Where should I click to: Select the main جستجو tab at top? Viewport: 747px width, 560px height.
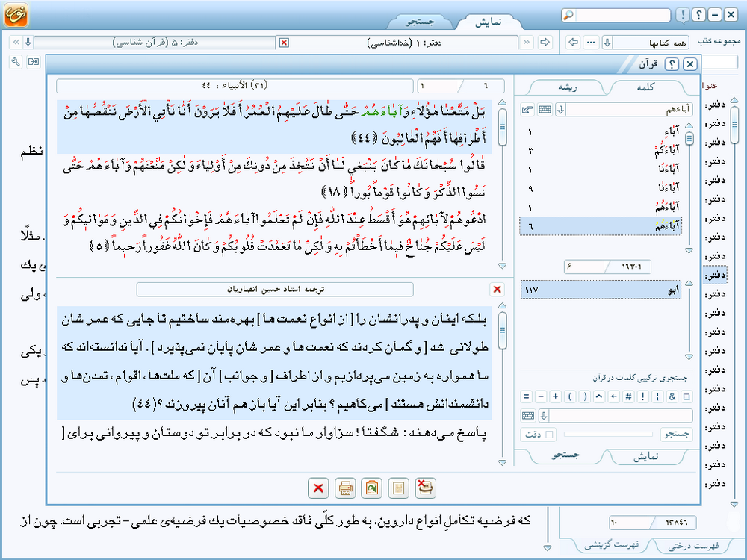[x=420, y=22]
